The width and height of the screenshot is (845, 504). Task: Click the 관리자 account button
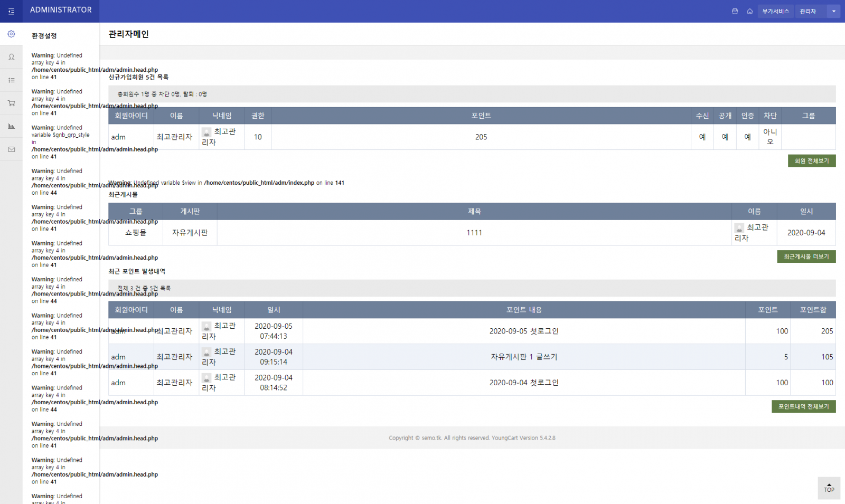(808, 11)
